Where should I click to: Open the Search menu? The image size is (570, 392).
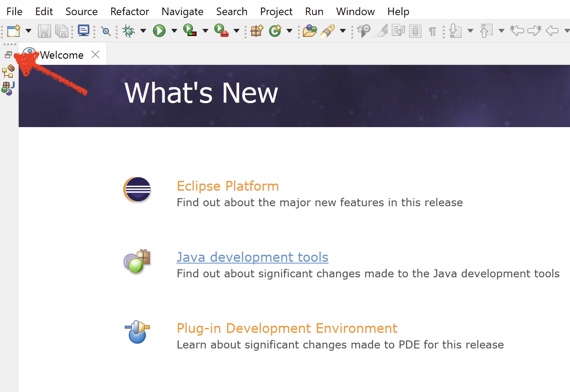point(232,12)
